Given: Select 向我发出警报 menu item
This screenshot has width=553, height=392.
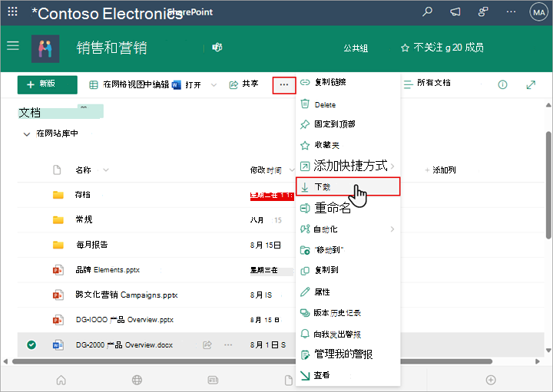Looking at the screenshot, I should 348,334.
